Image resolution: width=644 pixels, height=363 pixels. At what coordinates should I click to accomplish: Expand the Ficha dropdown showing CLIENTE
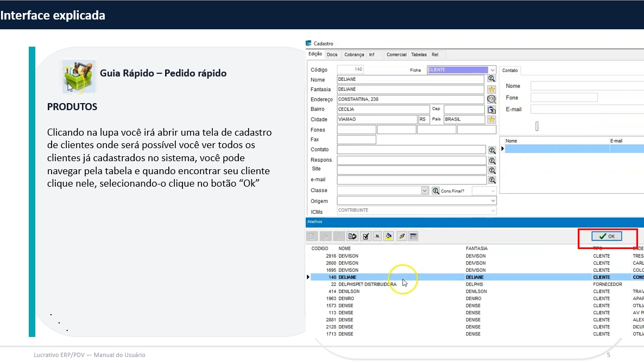pos(492,70)
